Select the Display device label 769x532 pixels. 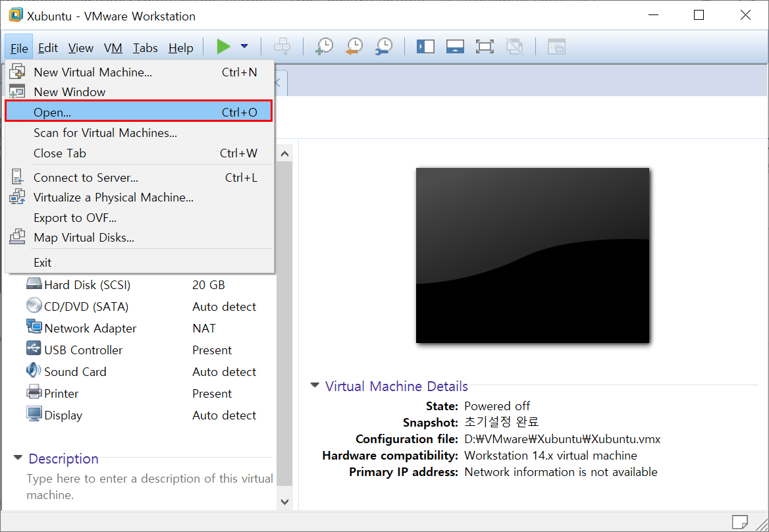tap(63, 415)
